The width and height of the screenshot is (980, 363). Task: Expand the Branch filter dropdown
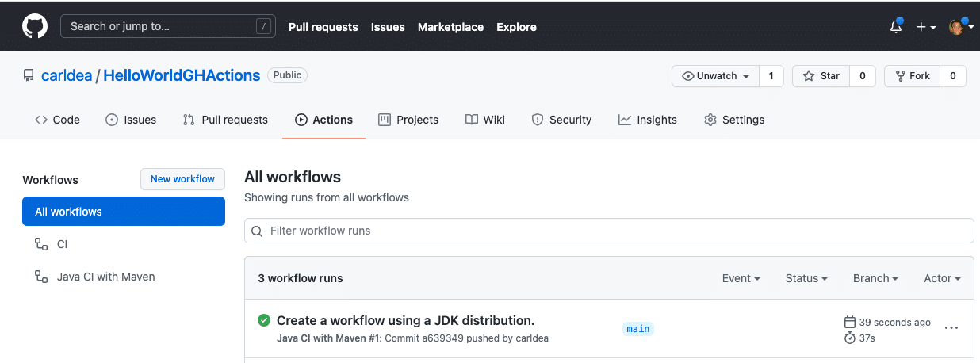875,278
